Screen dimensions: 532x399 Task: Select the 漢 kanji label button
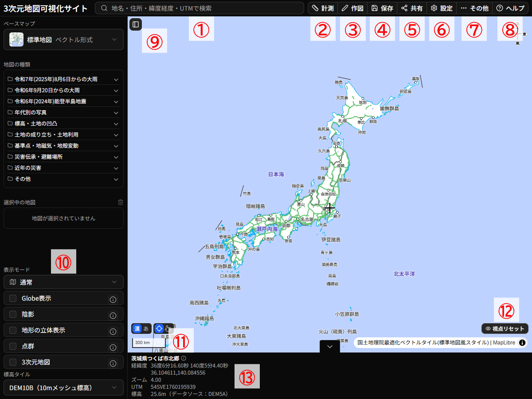(x=137, y=329)
